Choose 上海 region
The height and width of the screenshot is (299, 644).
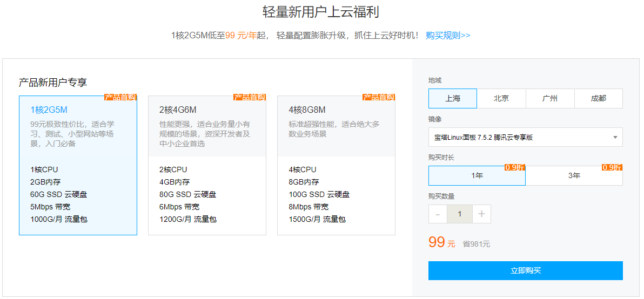coord(453,98)
